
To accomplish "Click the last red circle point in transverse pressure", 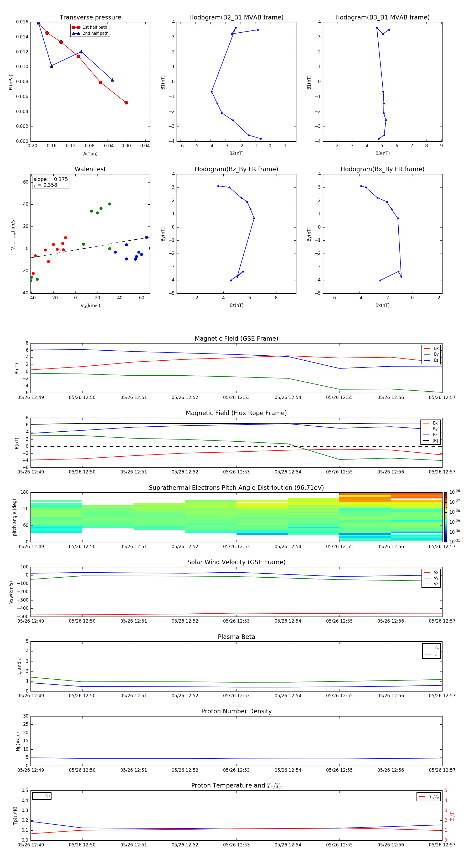I will pyautogui.click(x=126, y=103).
